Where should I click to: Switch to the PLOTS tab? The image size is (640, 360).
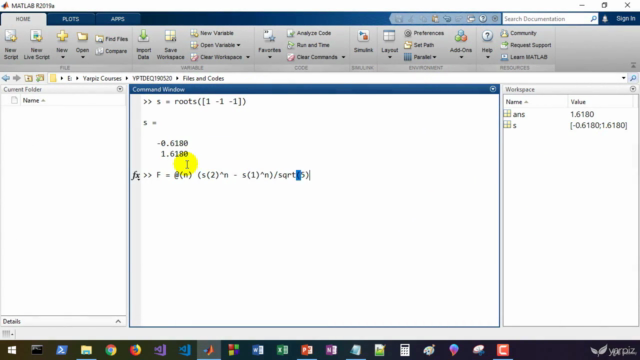(71, 19)
